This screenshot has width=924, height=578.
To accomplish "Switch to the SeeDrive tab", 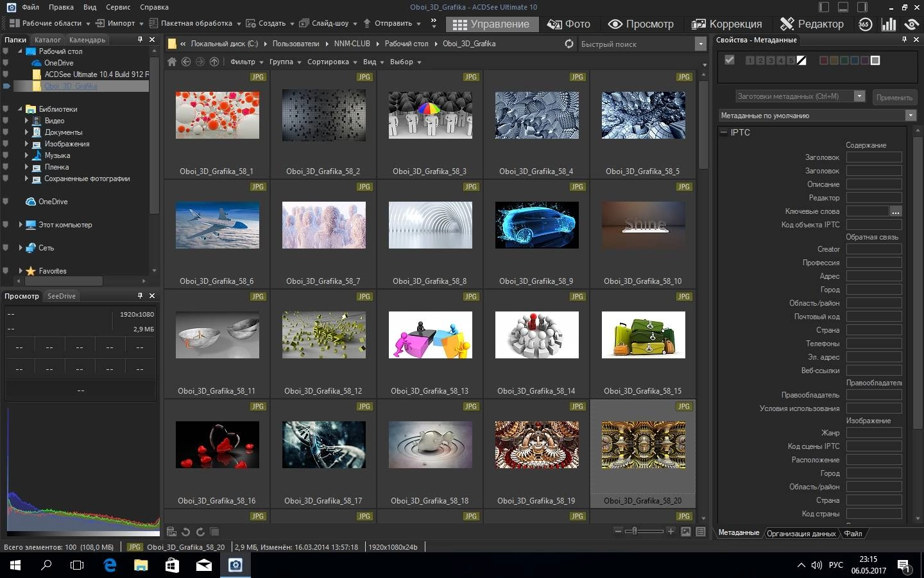I will click(62, 296).
